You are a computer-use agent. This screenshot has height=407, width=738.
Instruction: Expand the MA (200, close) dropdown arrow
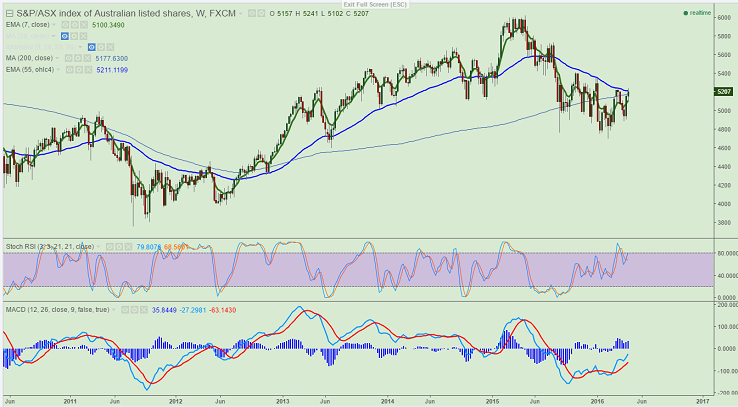coord(57,58)
